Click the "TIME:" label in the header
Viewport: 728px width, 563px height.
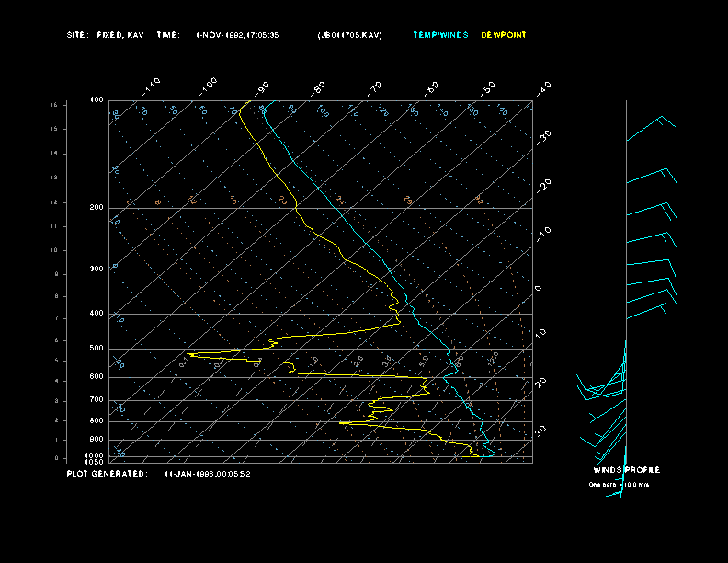coord(168,35)
